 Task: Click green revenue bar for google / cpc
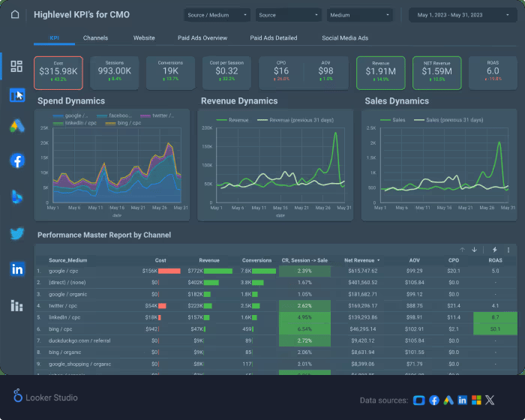(218, 271)
